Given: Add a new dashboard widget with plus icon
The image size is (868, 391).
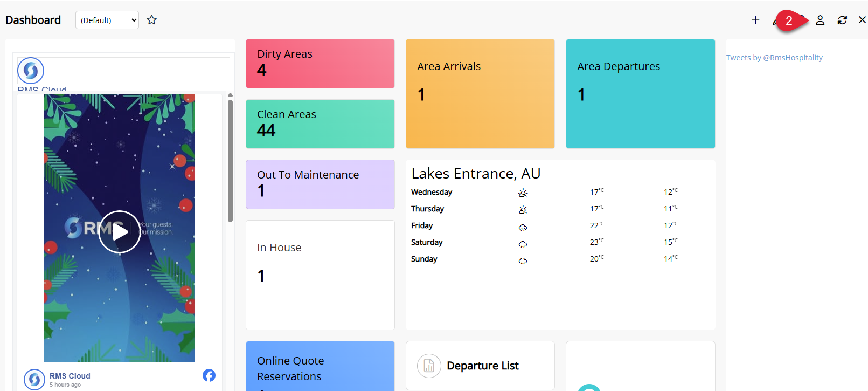Looking at the screenshot, I should point(755,20).
